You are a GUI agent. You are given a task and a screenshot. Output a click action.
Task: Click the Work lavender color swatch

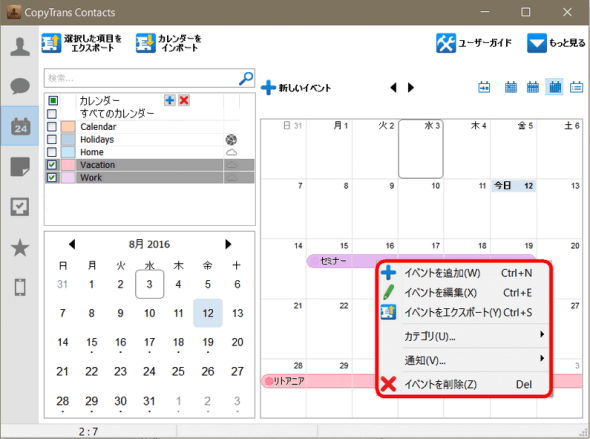point(68,178)
